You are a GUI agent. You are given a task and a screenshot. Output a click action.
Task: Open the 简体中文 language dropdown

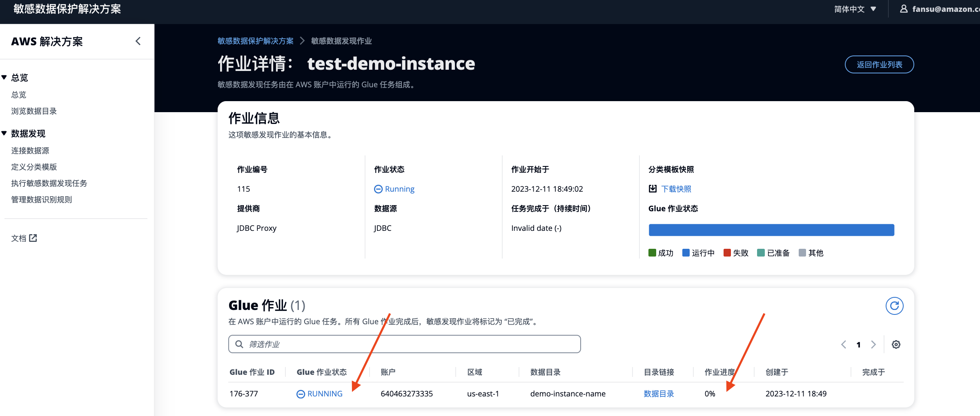855,9
